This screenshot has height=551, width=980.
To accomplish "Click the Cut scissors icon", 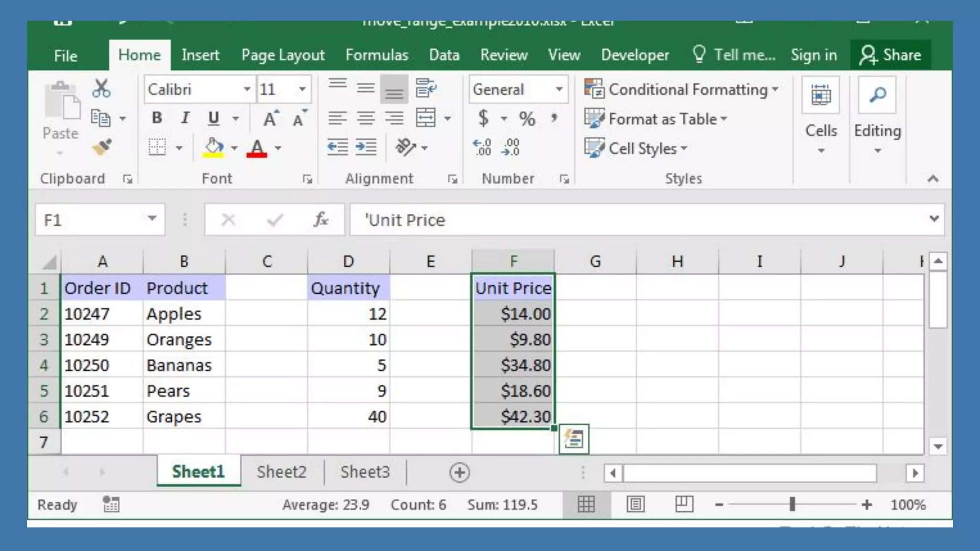I will click(101, 89).
